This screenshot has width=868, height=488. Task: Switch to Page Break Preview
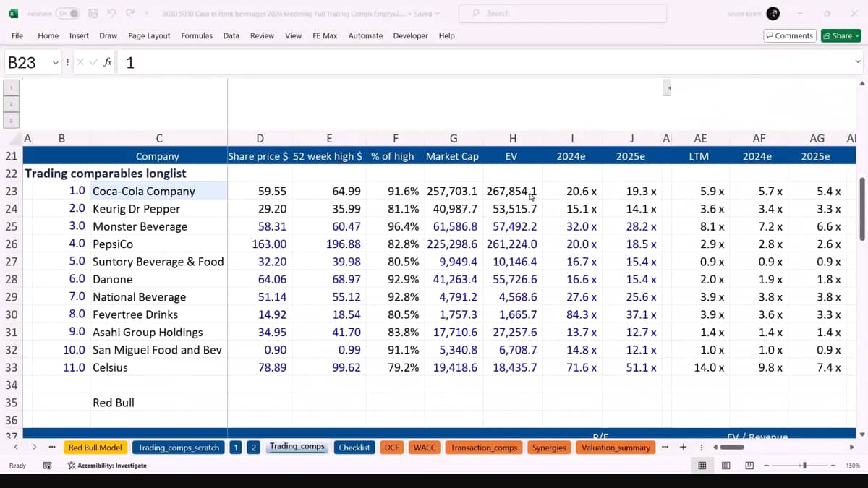point(749,466)
